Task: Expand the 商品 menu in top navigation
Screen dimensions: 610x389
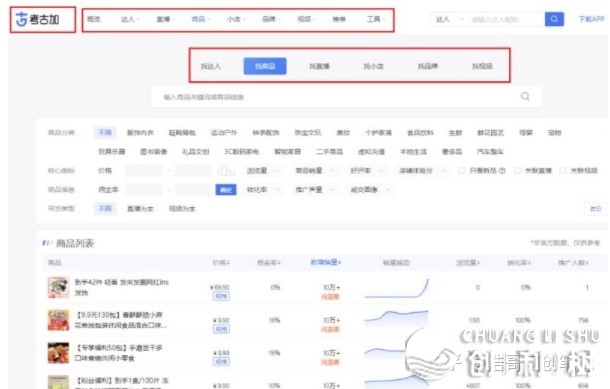Action: click(201, 19)
